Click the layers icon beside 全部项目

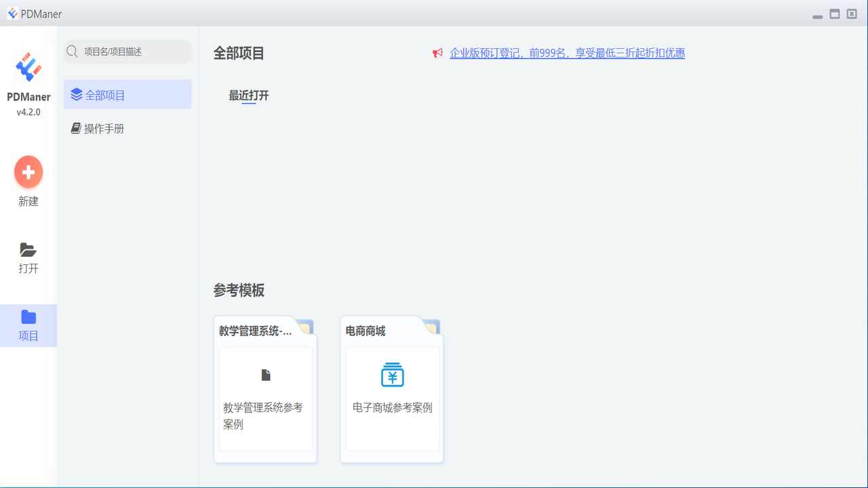[76, 94]
